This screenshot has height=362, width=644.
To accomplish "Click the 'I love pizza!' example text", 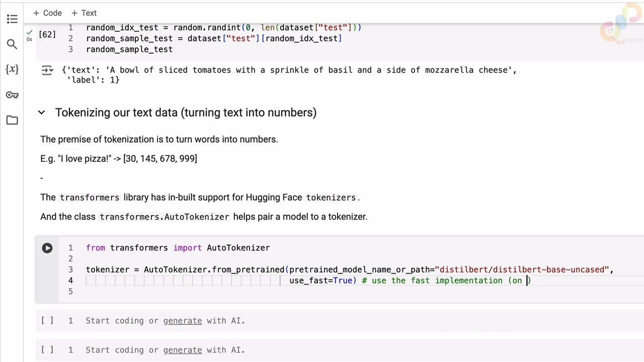I will point(119,158).
